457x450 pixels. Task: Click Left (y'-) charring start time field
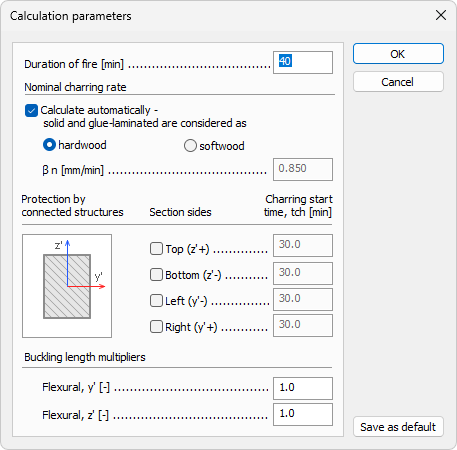[303, 299]
